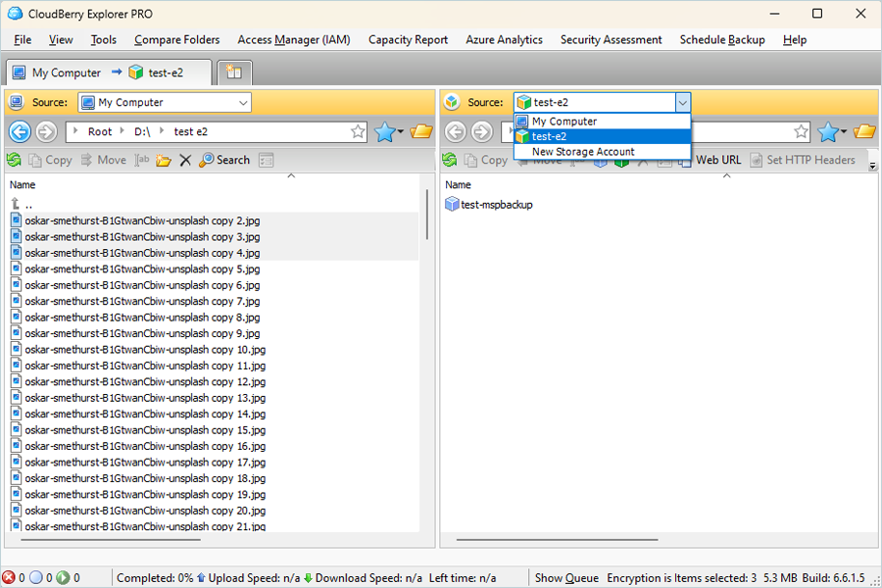This screenshot has height=588, width=882.
Task: Click Move in left pane toolbar
Action: [104, 161]
